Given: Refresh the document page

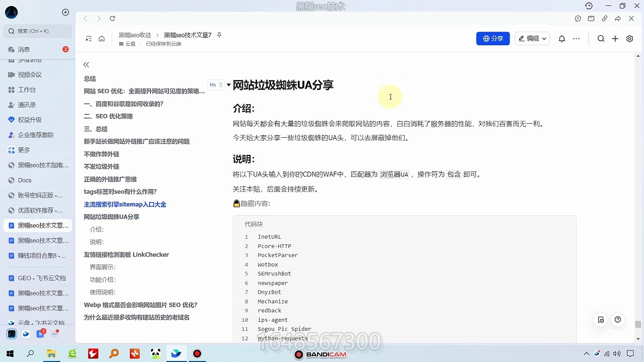Looking at the screenshot, I should tap(112, 19).
